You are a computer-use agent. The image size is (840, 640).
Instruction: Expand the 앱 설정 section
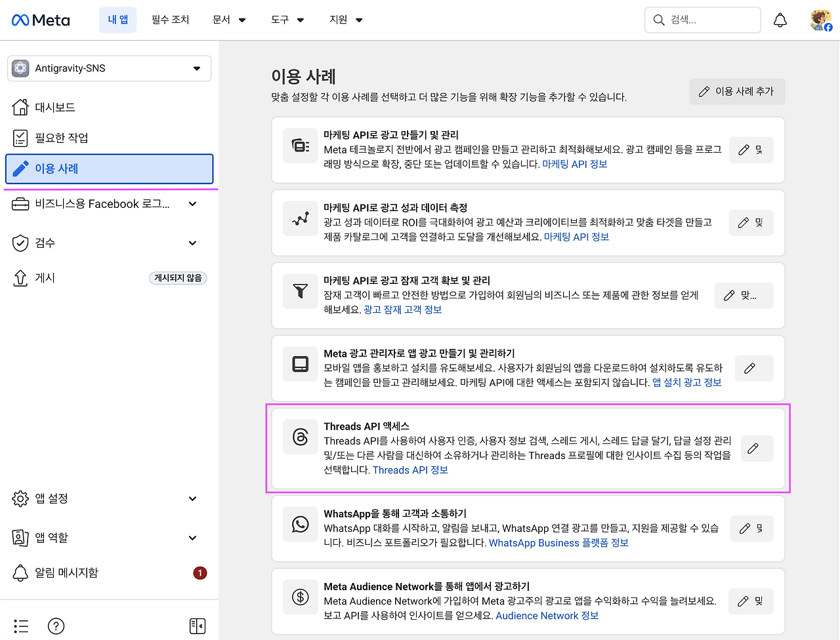click(109, 498)
